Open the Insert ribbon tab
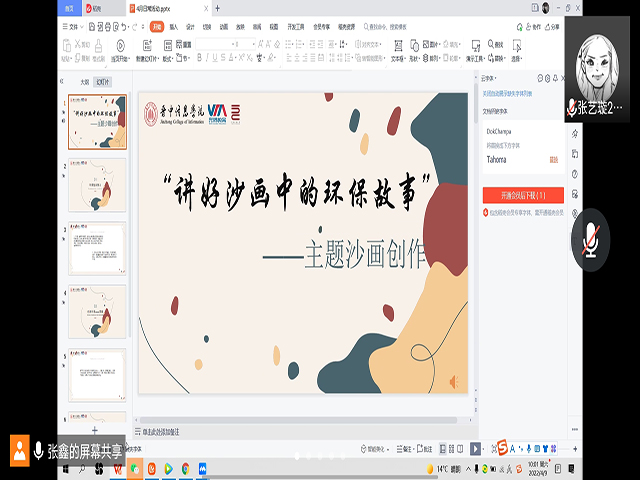 (x=174, y=27)
